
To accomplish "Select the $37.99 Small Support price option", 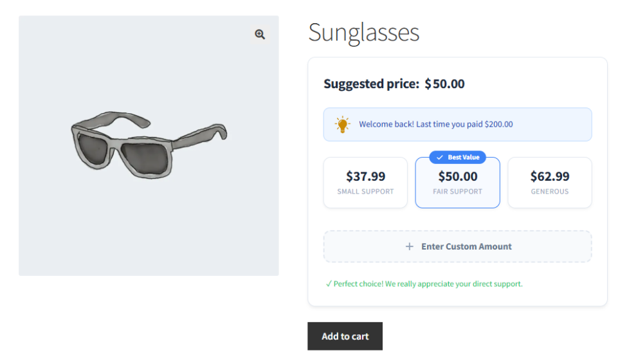I will pos(365,183).
